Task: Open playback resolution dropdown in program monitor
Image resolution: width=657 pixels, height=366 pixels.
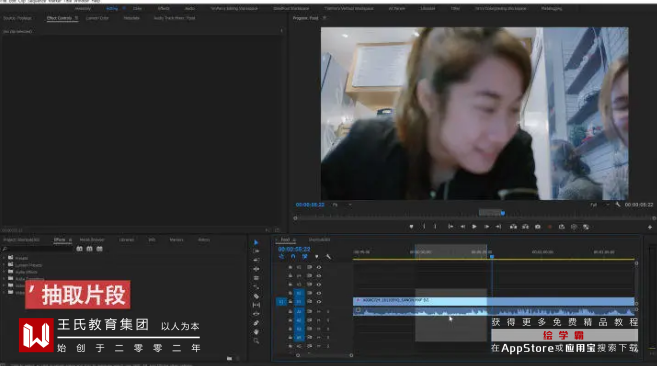Action: click(x=599, y=205)
